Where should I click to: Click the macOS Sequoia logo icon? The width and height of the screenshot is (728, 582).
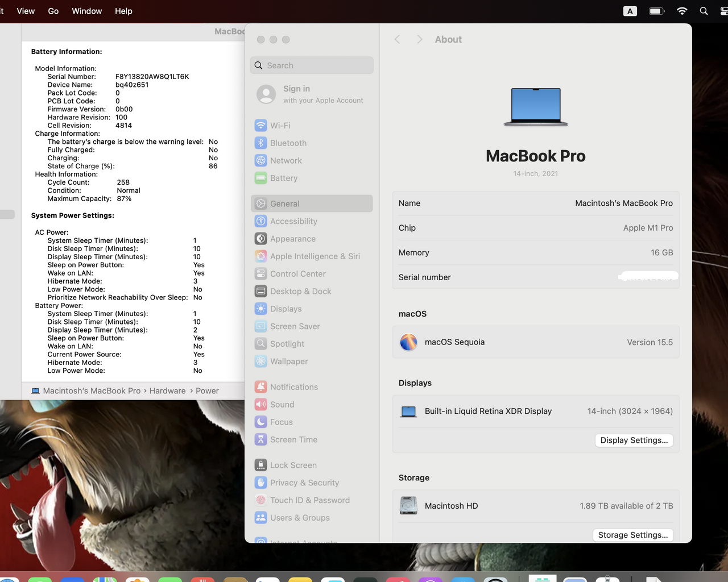[x=408, y=342]
